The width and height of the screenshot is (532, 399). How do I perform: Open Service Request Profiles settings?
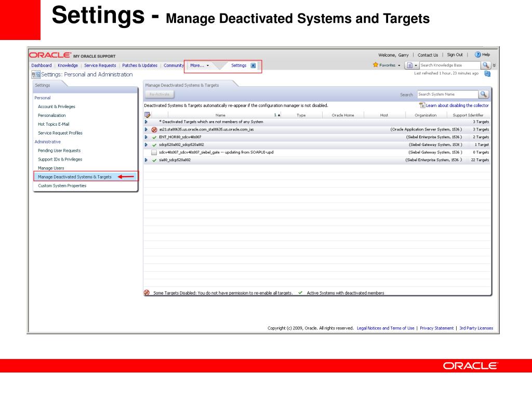60,133
